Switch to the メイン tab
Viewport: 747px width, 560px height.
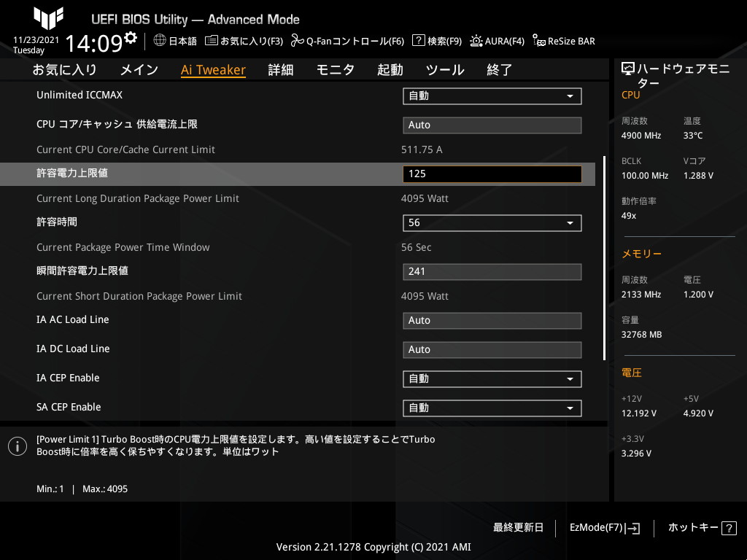click(x=139, y=70)
